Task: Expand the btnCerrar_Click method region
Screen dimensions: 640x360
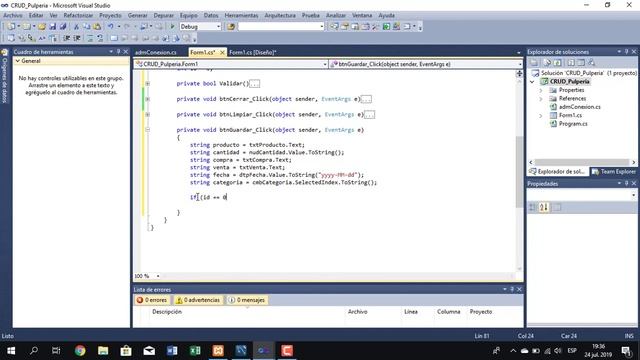Action: click(x=147, y=99)
